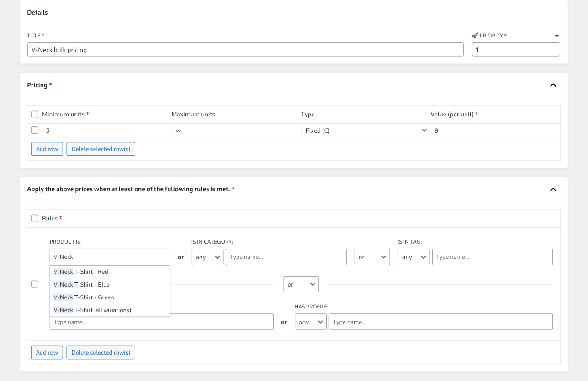The image size is (588, 381).
Task: Click the Maximum units column header
Action: pyautogui.click(x=193, y=115)
